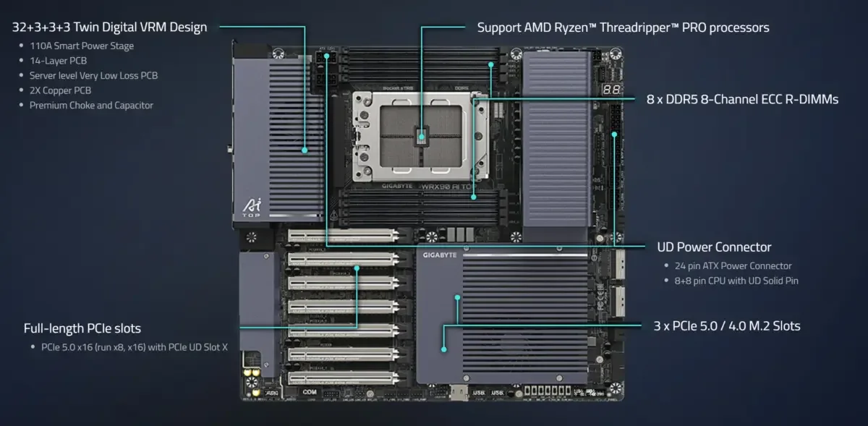Select the "8 x DDR5 8-Channel ECC R-DIMMs" label

tap(742, 99)
